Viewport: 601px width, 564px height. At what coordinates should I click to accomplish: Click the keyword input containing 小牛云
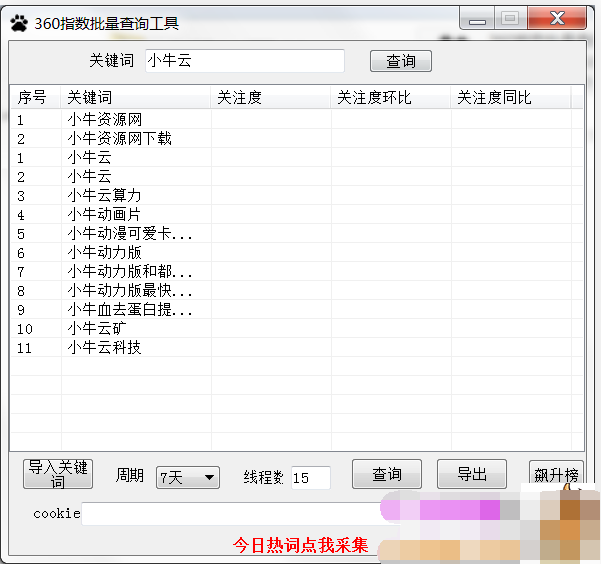tap(244, 61)
